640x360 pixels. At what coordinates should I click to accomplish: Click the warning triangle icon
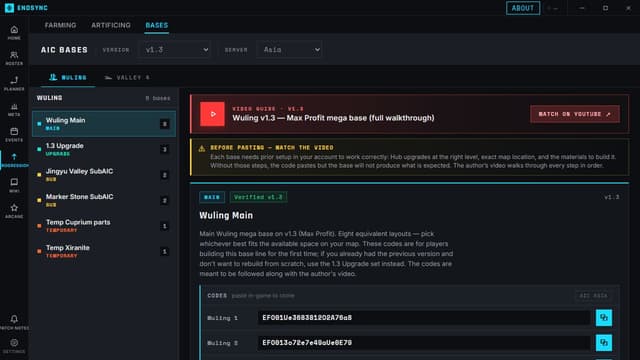(202, 149)
